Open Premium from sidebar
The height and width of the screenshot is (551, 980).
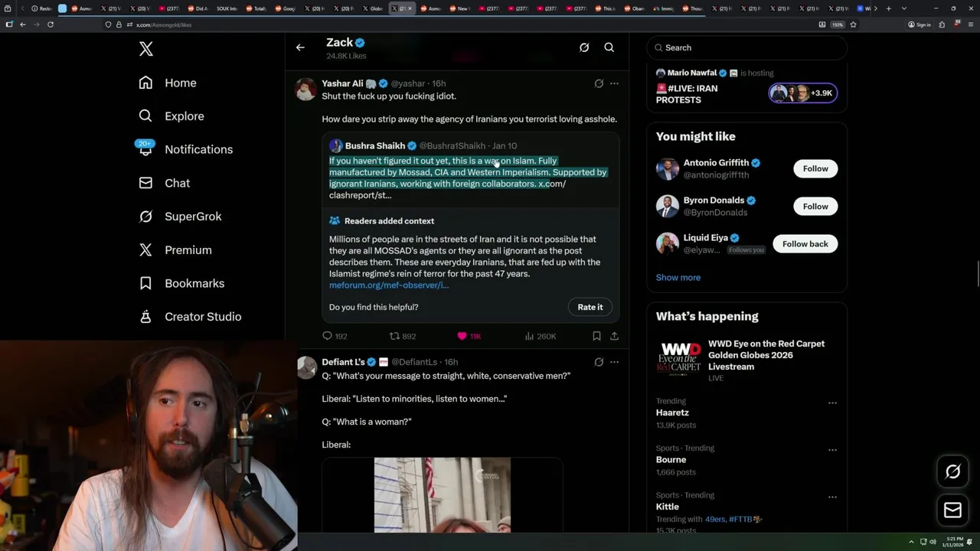point(175,250)
